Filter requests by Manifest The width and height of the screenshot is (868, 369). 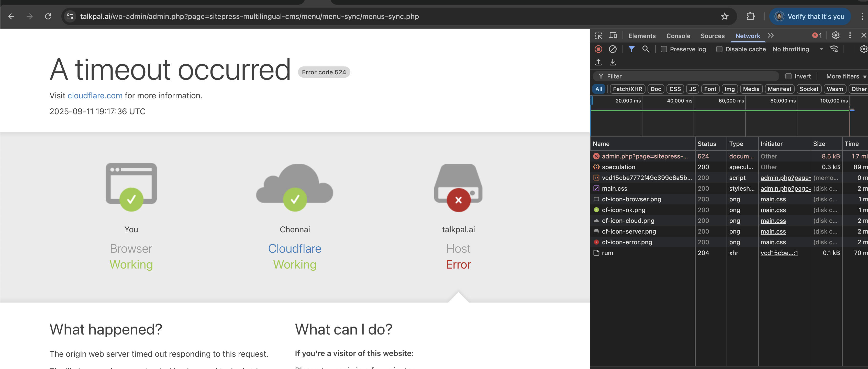pyautogui.click(x=779, y=89)
